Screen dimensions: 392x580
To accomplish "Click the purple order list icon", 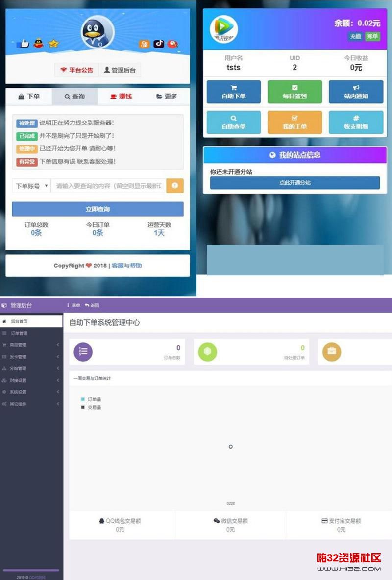I will [83, 351].
